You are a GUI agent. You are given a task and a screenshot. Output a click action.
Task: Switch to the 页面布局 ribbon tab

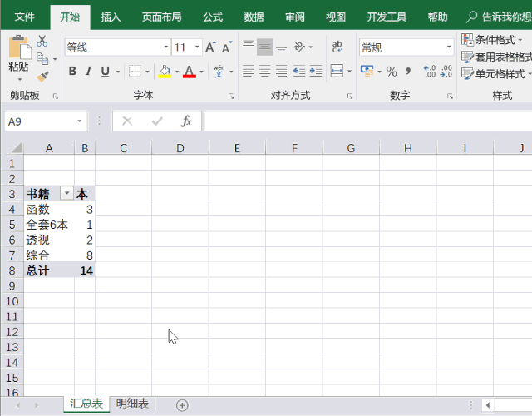(x=162, y=17)
